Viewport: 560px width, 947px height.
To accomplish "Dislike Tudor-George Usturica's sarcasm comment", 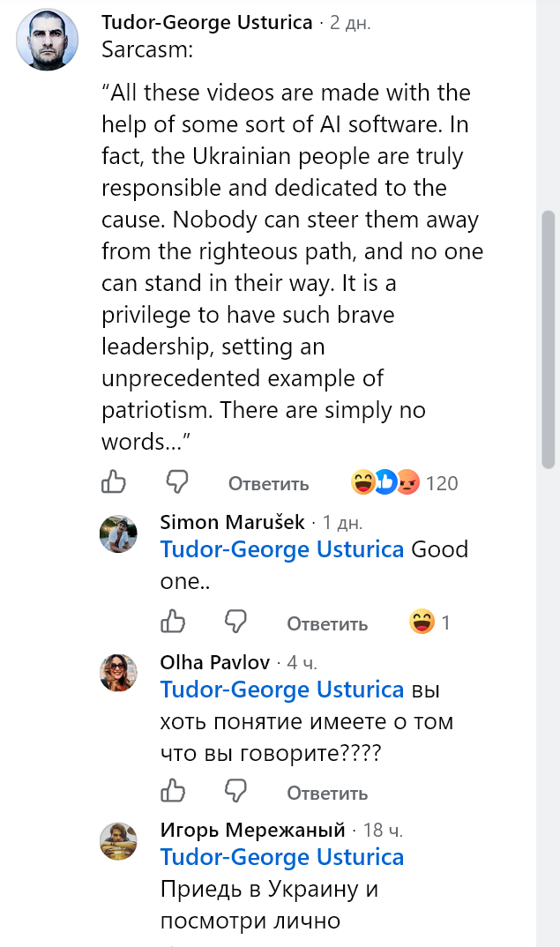I will click(177, 482).
